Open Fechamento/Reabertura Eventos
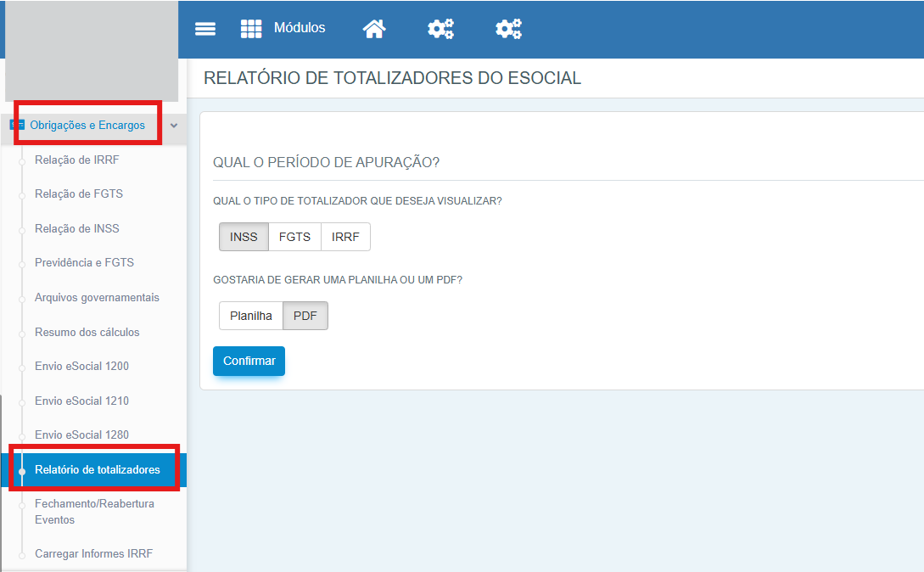This screenshot has height=572, width=924. tap(94, 512)
